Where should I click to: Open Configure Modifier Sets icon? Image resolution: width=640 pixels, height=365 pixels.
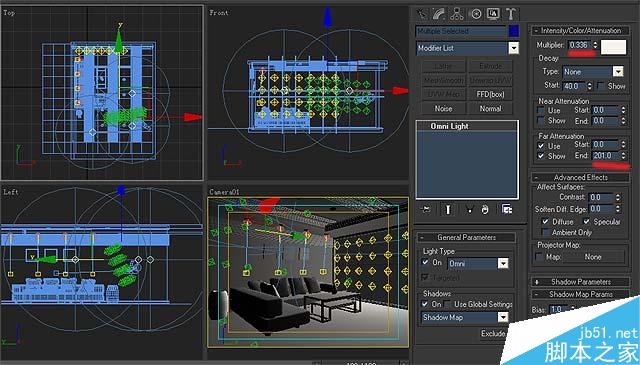click(507, 209)
